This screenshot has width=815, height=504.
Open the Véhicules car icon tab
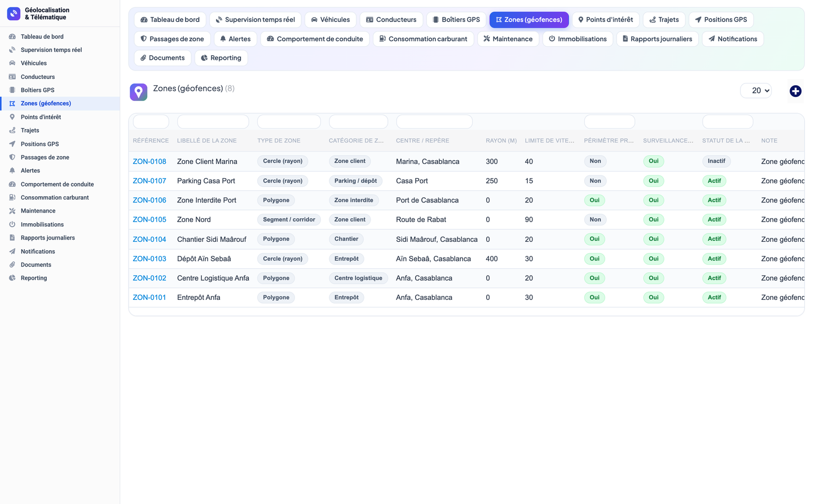(x=314, y=20)
